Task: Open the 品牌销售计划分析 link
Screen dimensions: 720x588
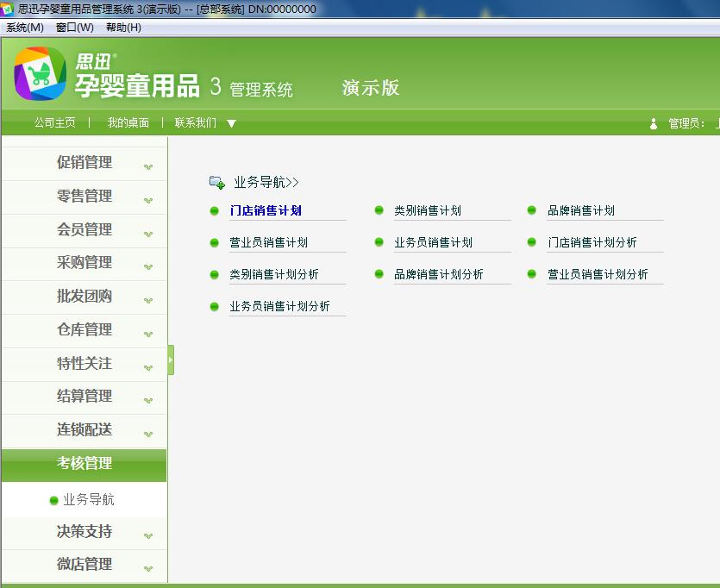Action: click(439, 274)
